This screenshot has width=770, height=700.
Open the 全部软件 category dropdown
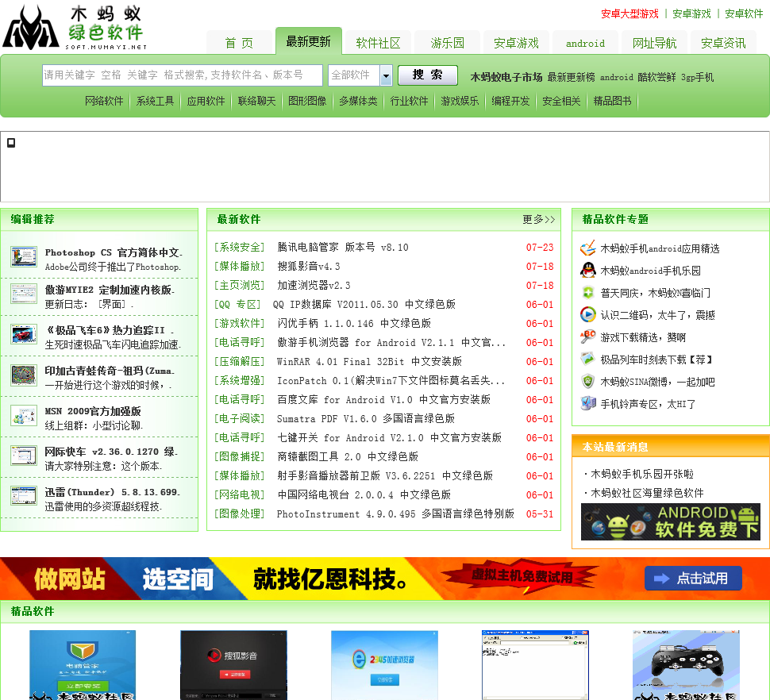[360, 75]
